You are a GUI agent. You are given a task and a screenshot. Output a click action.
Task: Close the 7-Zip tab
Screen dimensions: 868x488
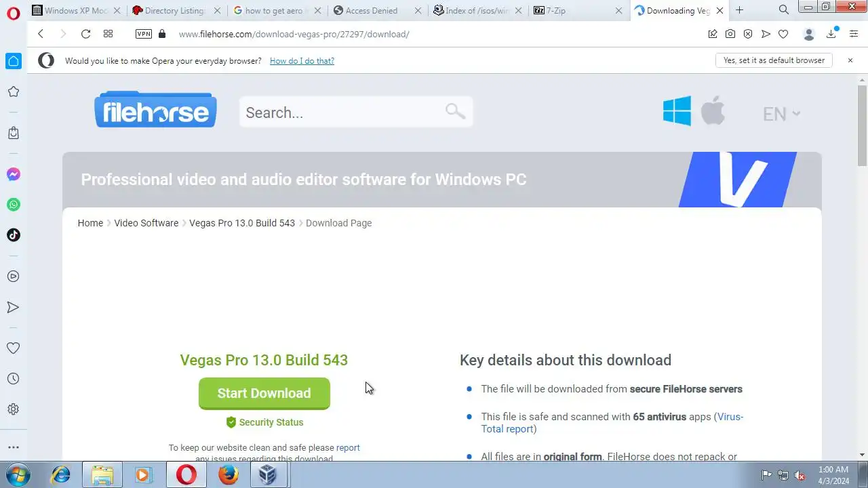click(x=618, y=10)
